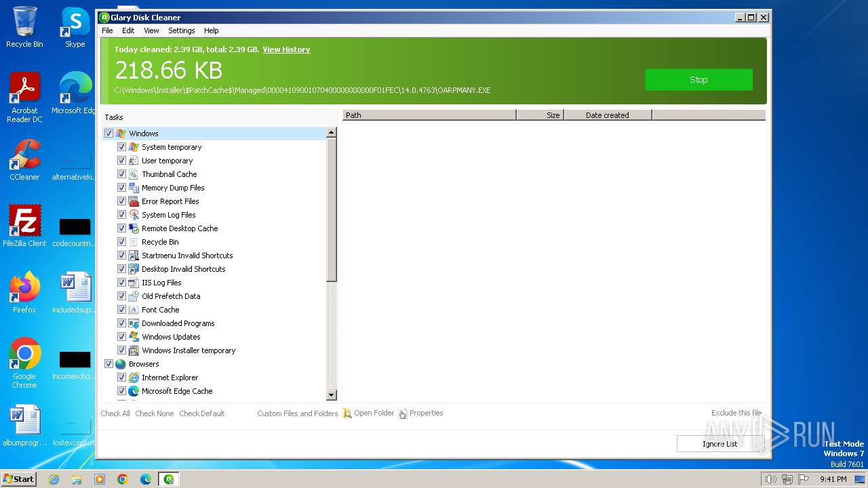Click Check All link
Screen dimensions: 868x488
click(115, 413)
